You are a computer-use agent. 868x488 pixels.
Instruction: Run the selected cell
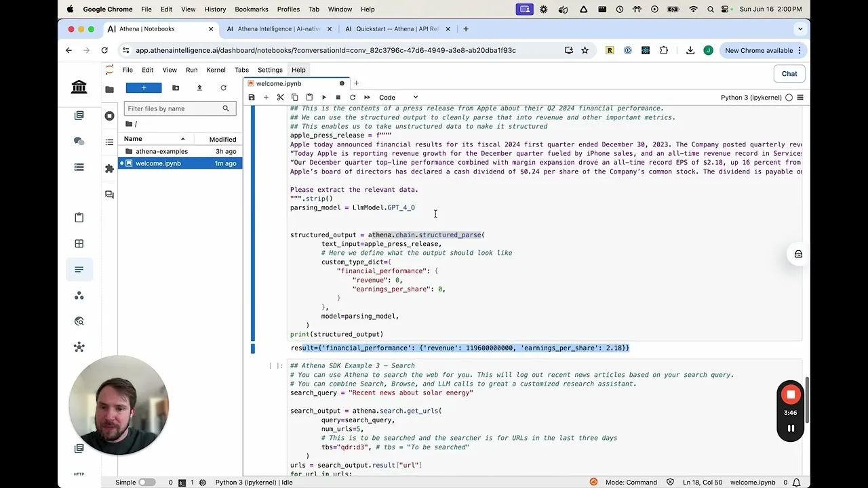(323, 98)
